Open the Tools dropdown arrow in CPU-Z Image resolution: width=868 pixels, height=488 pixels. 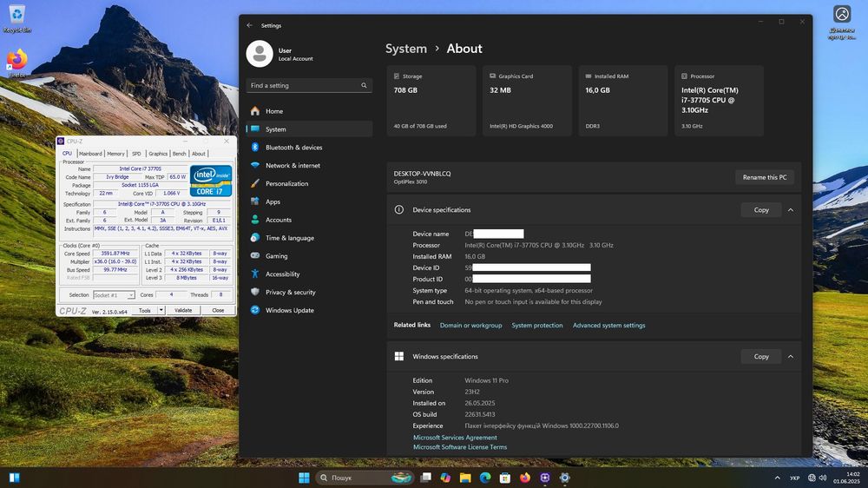(161, 310)
